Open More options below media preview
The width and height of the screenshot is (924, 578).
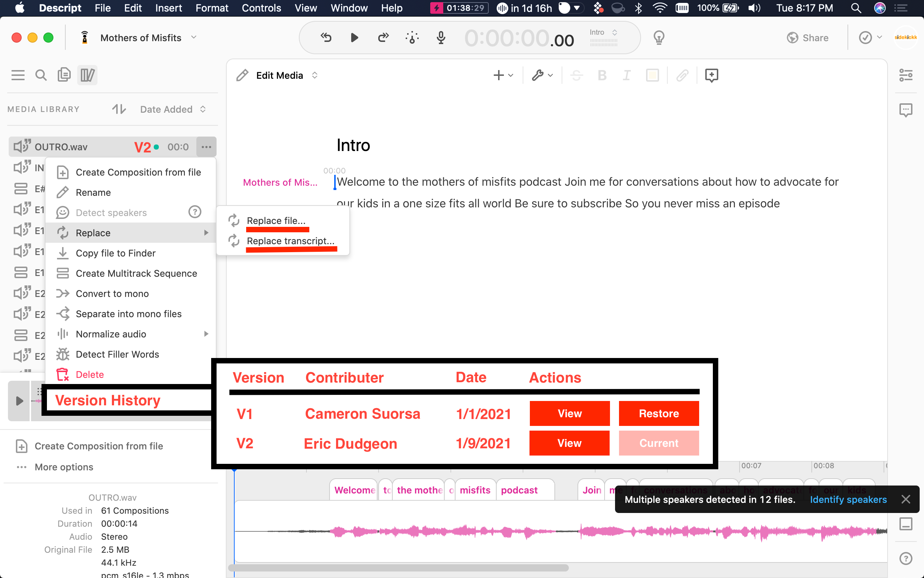point(55,467)
